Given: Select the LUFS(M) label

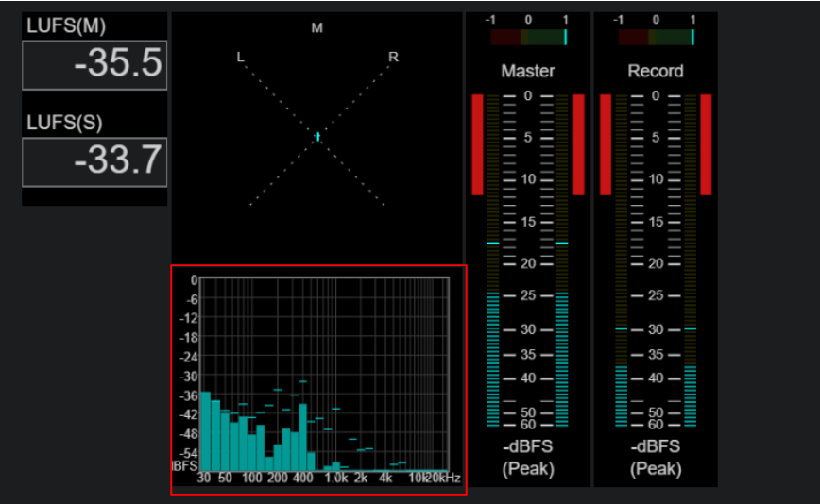Looking at the screenshot, I should coord(66,25).
